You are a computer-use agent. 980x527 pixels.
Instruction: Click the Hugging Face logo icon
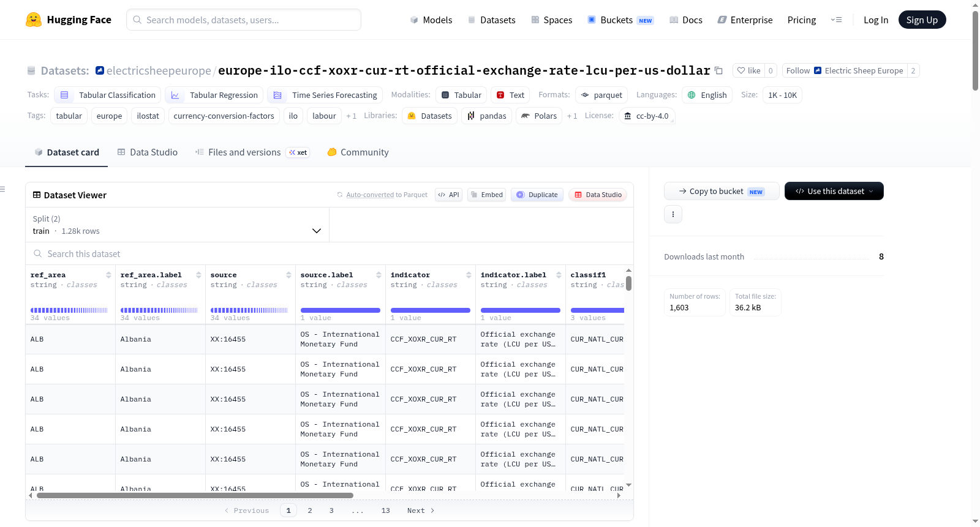[x=34, y=20]
